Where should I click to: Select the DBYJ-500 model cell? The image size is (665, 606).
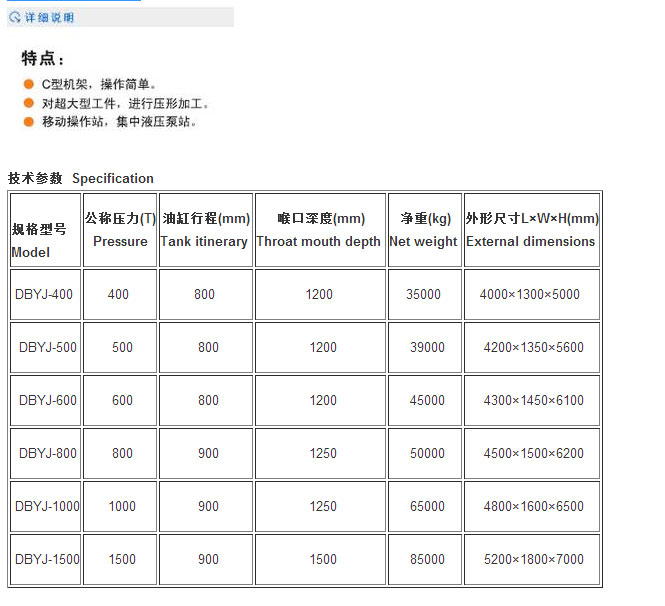click(47, 347)
